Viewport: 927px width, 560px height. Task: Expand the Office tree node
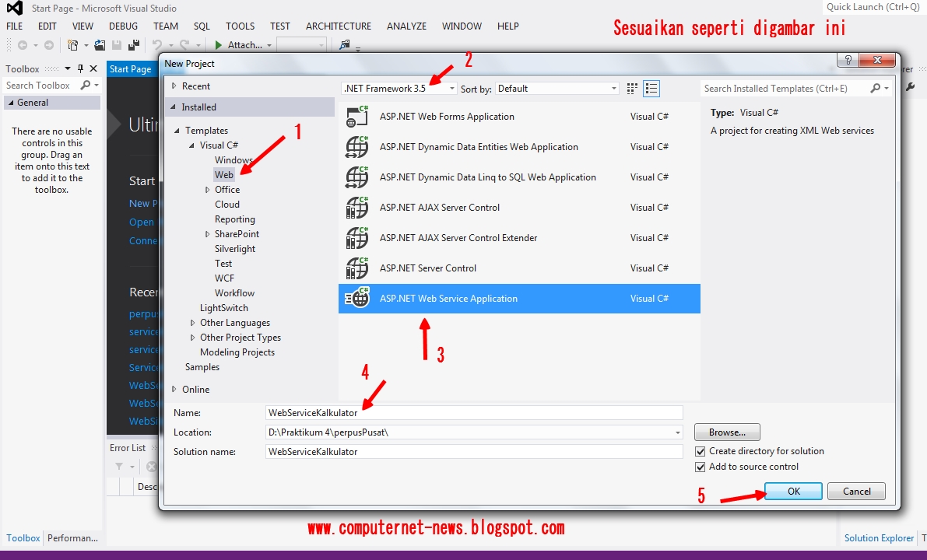click(207, 190)
